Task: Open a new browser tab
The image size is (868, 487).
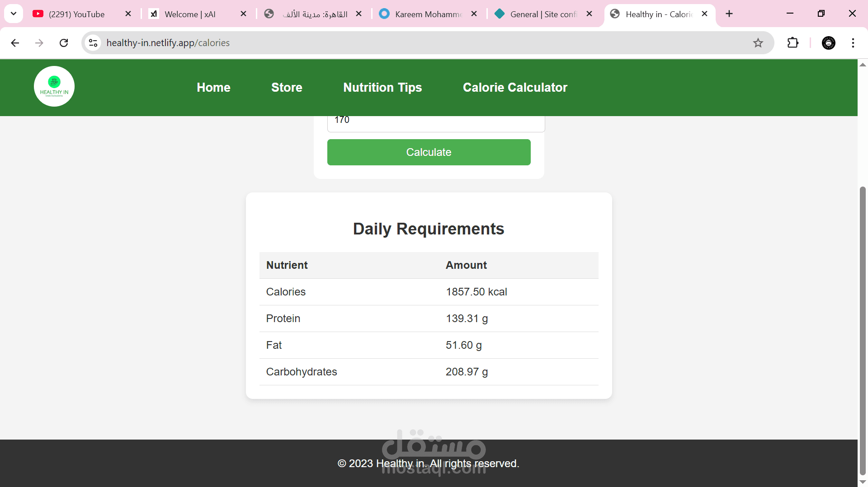Action: coord(729,14)
